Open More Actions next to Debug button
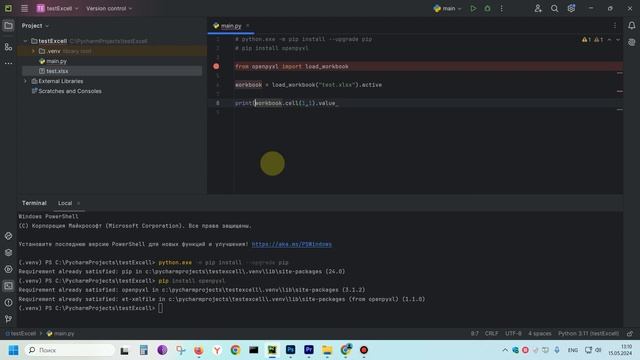 [502, 8]
